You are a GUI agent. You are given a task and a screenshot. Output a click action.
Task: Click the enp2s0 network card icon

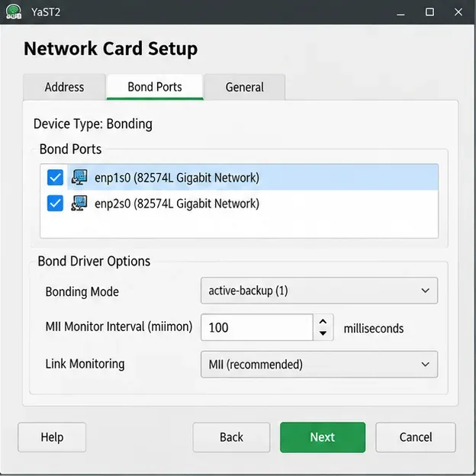tap(79, 203)
